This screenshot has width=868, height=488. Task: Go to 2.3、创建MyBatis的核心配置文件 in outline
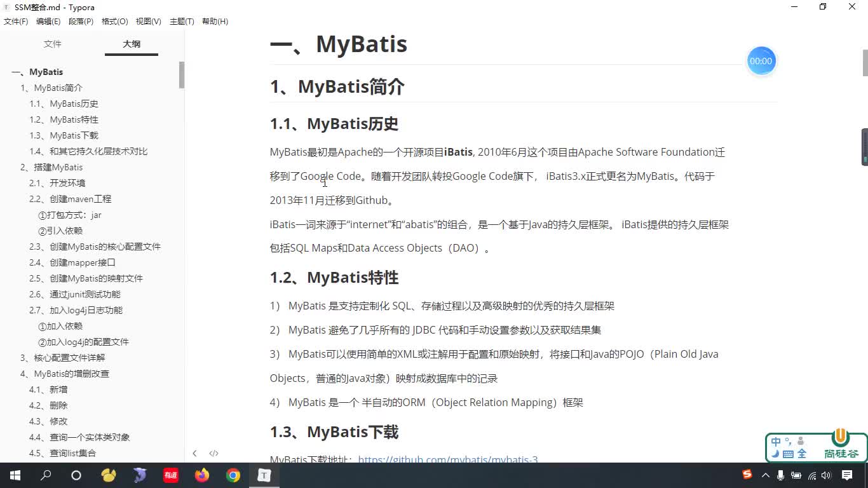[x=95, y=247]
